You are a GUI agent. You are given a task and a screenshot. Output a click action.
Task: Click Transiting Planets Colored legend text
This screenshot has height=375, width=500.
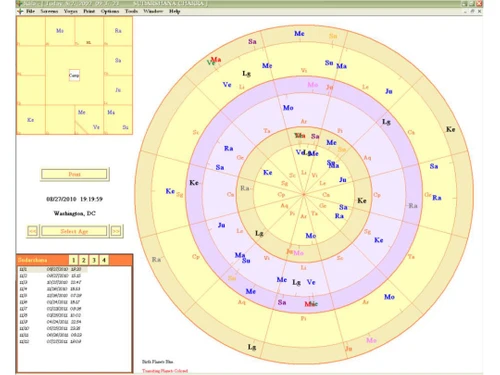pyautogui.click(x=165, y=371)
